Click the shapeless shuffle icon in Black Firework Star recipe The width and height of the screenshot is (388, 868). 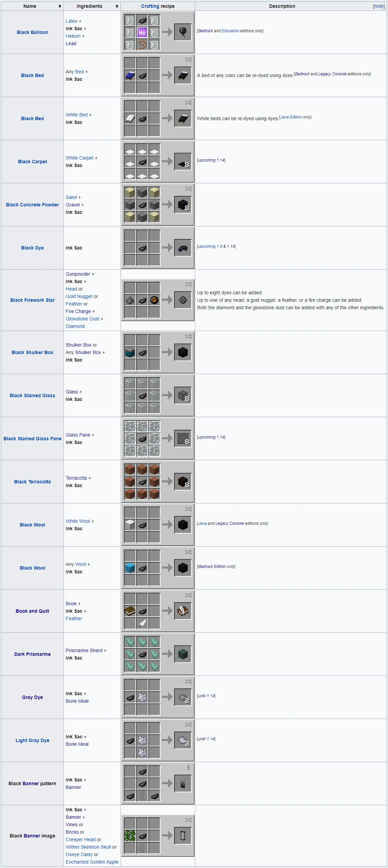(188, 284)
